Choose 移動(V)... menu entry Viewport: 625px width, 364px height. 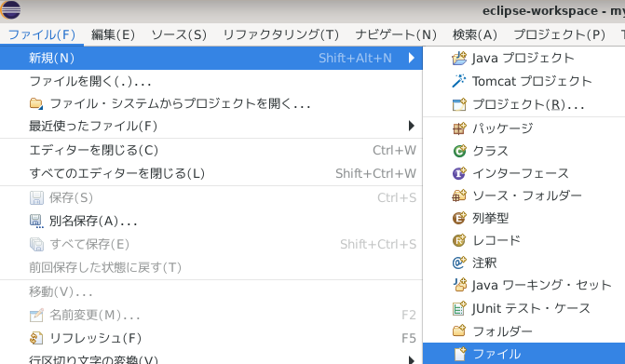point(211,292)
